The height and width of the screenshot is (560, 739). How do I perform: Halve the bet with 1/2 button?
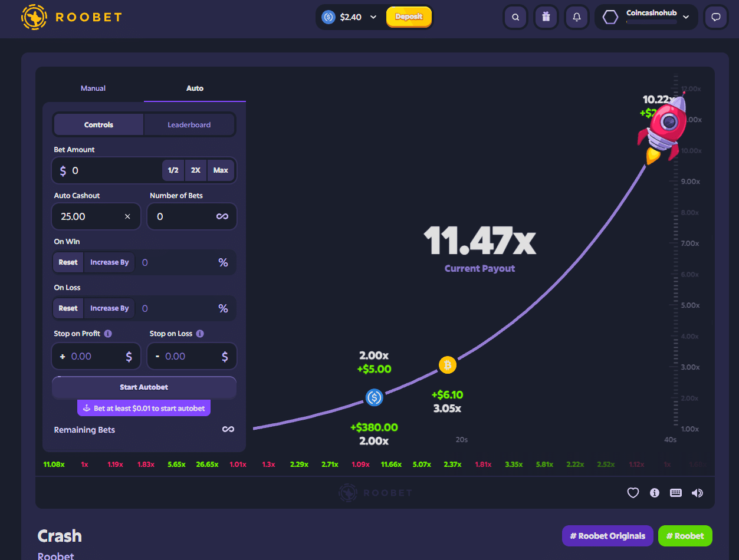coord(173,170)
